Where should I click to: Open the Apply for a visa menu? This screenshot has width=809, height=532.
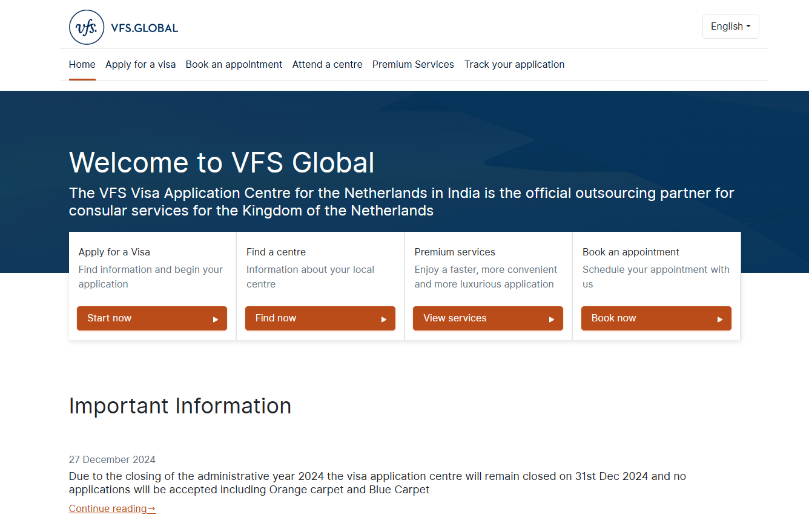point(140,64)
